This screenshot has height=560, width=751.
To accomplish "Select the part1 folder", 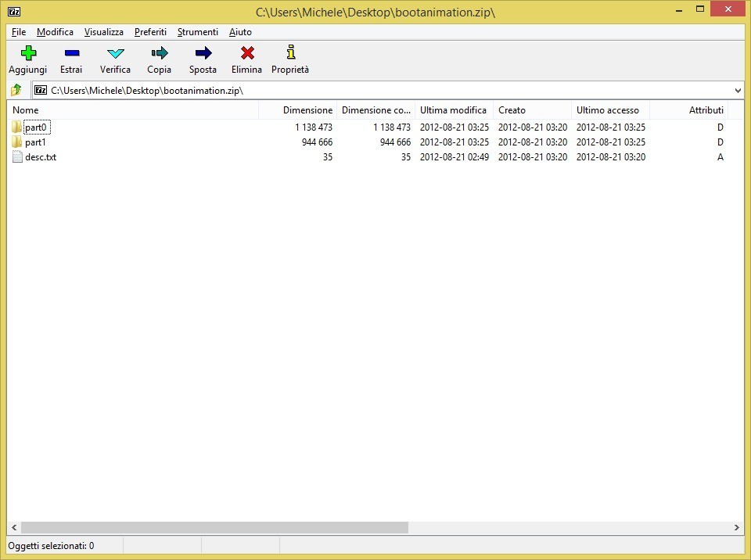I will coord(36,142).
